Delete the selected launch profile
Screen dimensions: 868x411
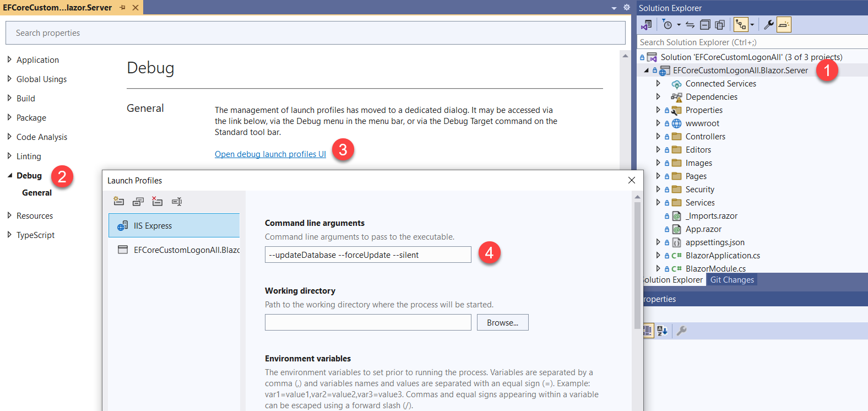pyautogui.click(x=157, y=202)
